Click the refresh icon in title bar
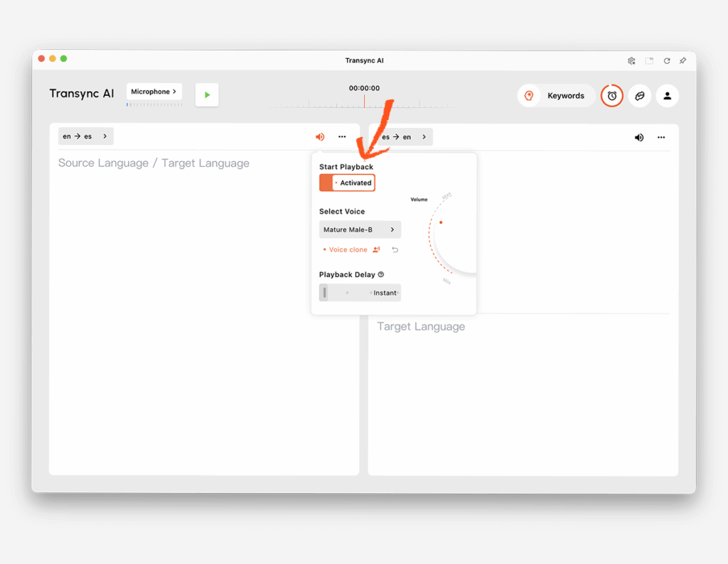 (x=667, y=61)
